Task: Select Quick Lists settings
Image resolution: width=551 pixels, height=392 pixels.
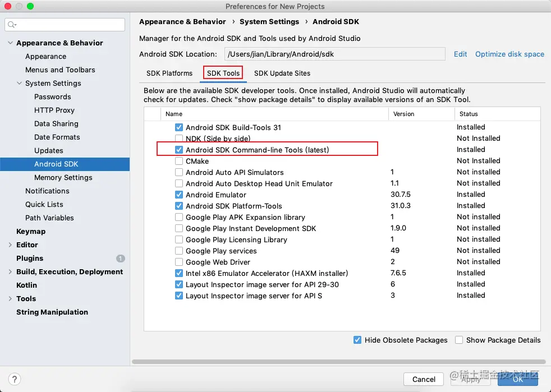Action: coord(44,205)
